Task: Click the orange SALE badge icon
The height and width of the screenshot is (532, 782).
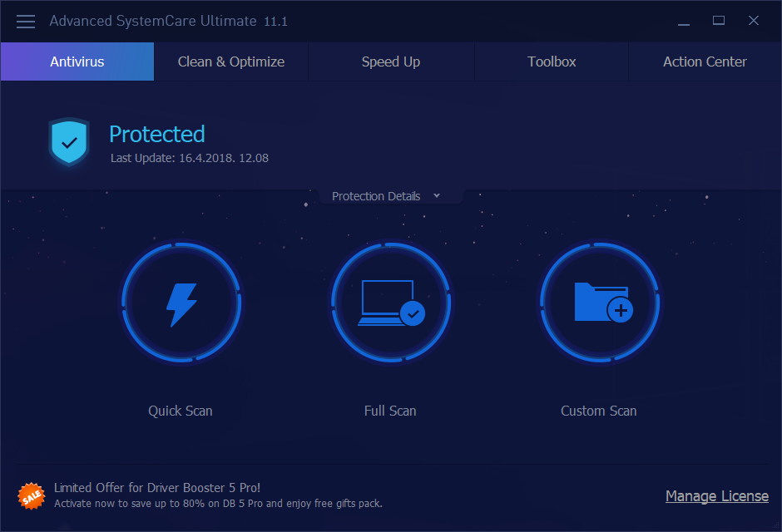Action: [x=32, y=496]
